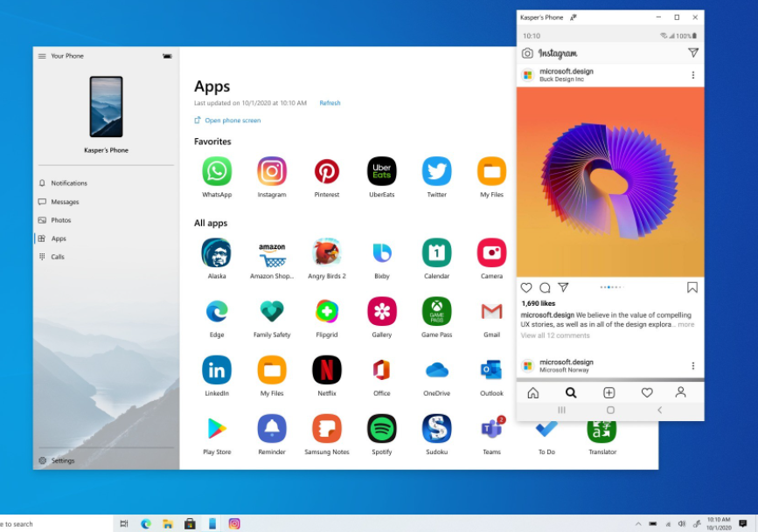Open the Bixby app

pyautogui.click(x=382, y=252)
